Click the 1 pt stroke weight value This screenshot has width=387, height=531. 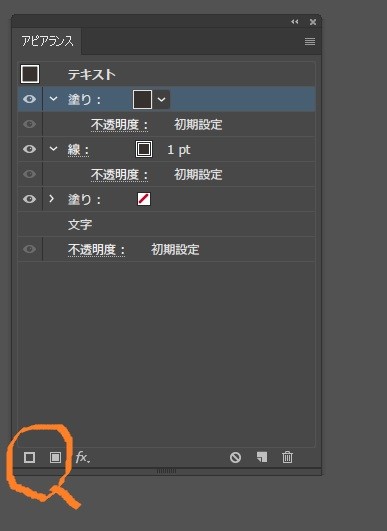pos(179,150)
